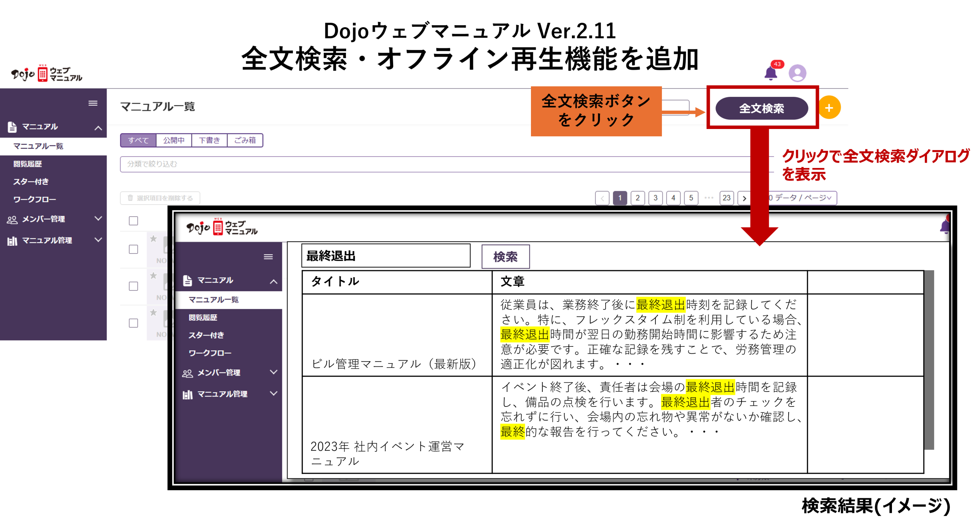Screen dimensions: 980x527
Task: Click the マニュアル管理 books icon in main sidebar
Action: (12, 241)
